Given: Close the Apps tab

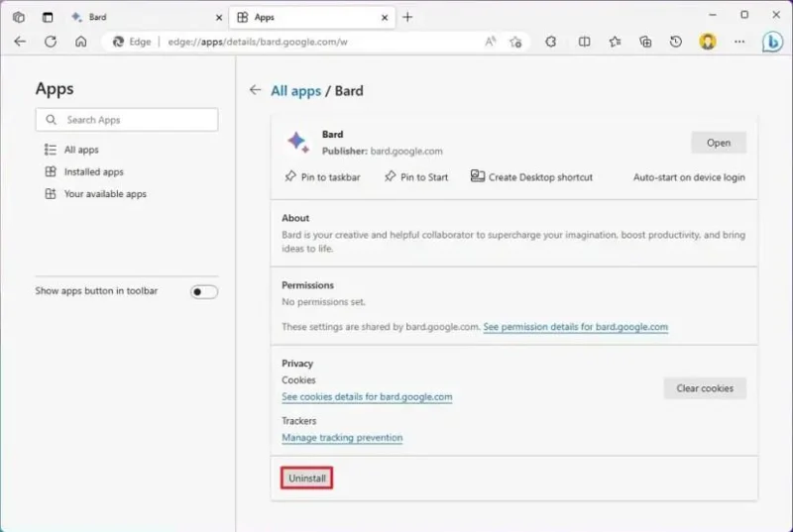Looking at the screenshot, I should (385, 18).
